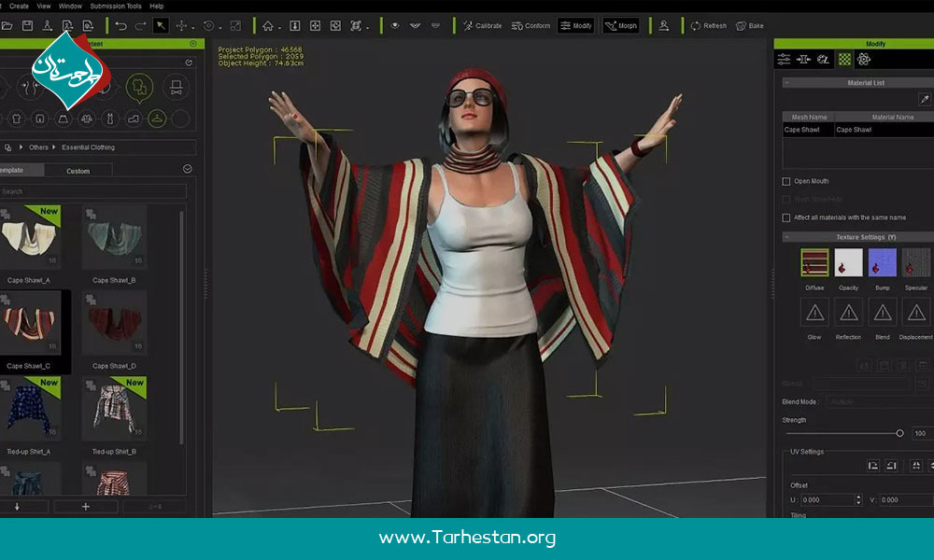Choose the Rotate tool
Screen dimensions: 934x560
click(208, 25)
